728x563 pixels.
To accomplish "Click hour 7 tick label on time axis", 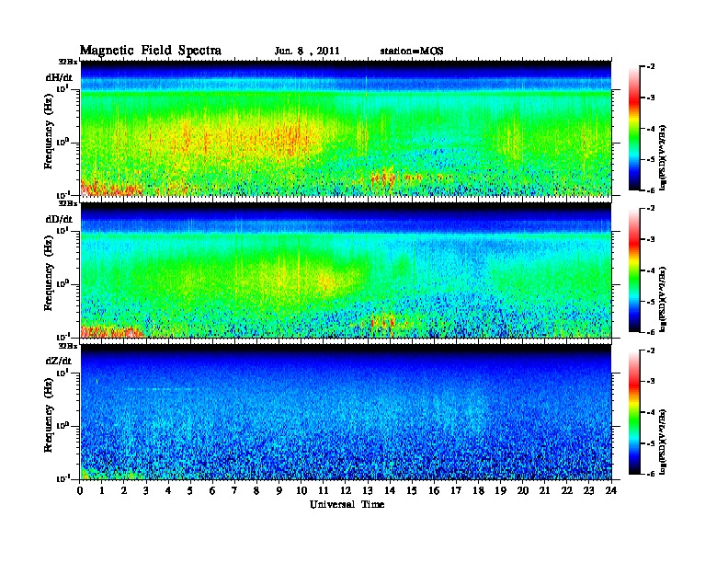I will 235,491.
